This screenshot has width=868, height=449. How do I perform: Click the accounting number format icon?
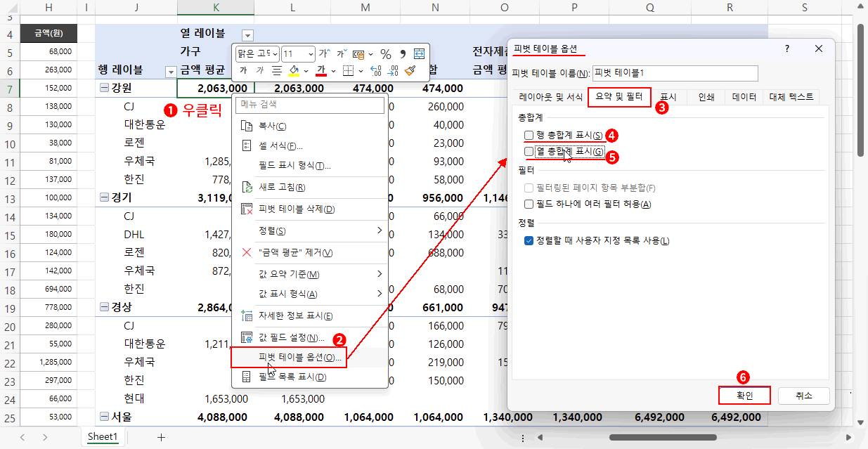click(x=358, y=54)
